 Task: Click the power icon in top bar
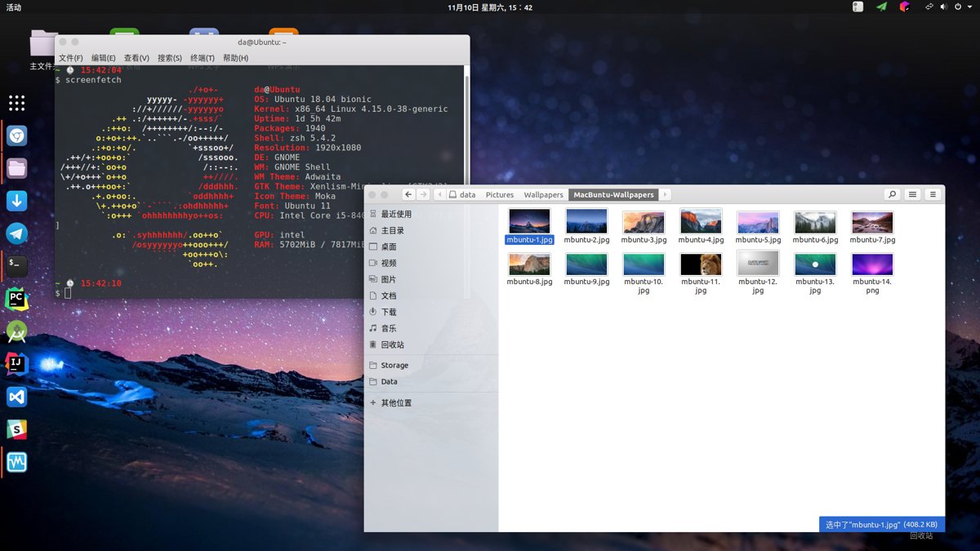958,7
